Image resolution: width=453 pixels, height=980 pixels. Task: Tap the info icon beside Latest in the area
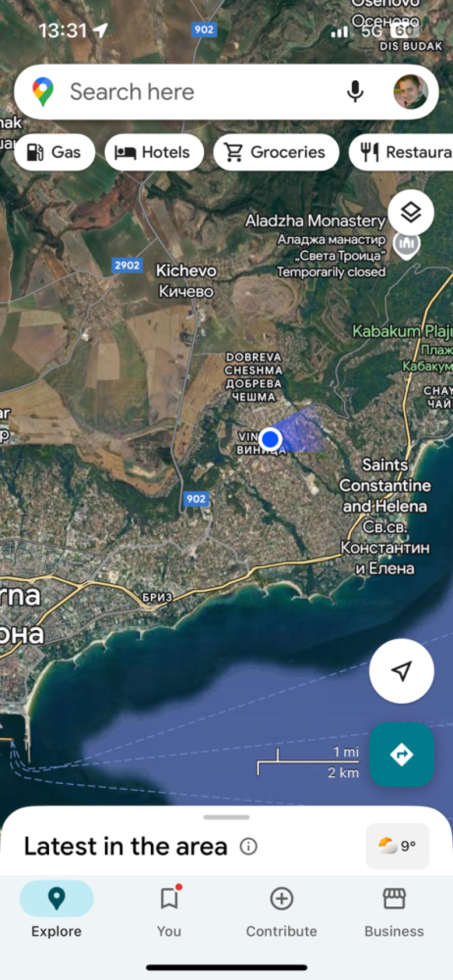pos(249,846)
